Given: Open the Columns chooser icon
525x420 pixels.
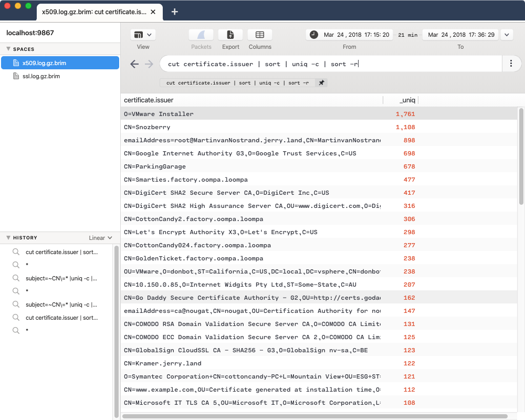Looking at the screenshot, I should (x=259, y=34).
